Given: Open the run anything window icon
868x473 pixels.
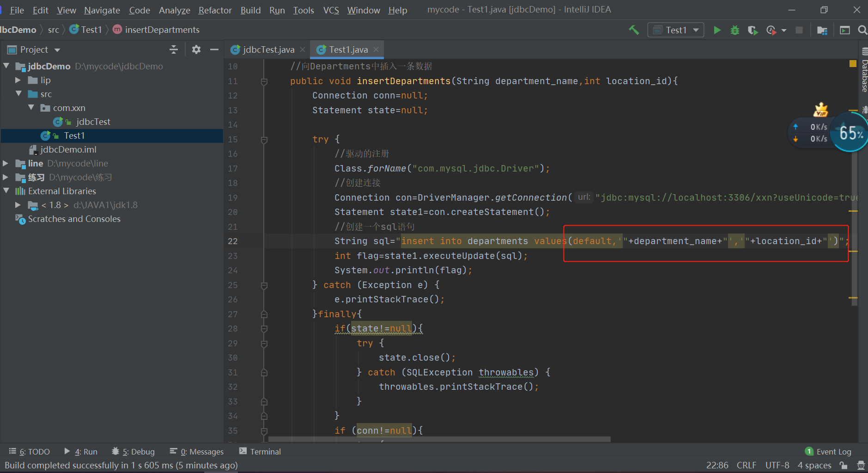Looking at the screenshot, I should pos(844,30).
